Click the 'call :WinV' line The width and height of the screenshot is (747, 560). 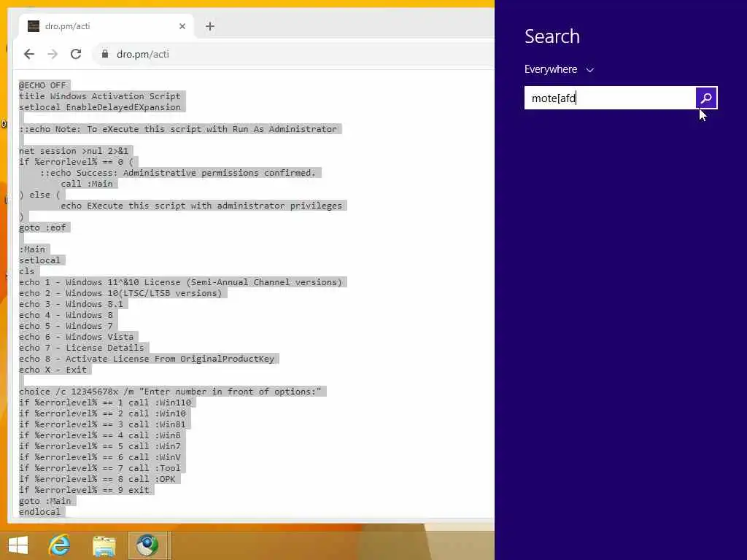click(x=99, y=458)
